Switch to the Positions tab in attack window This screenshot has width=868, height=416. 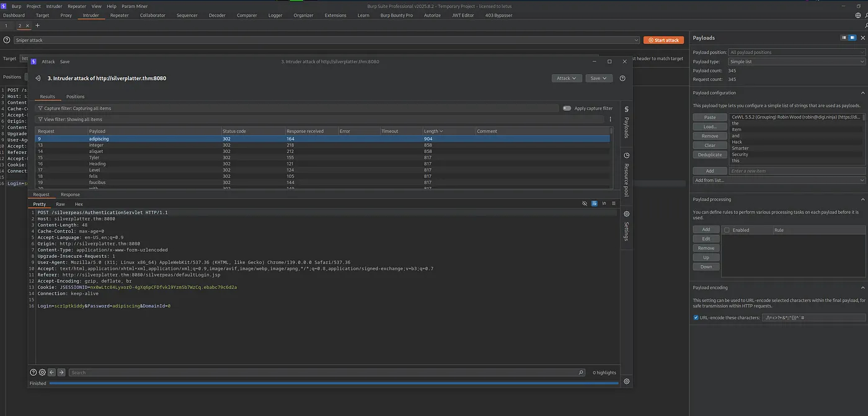tap(75, 97)
